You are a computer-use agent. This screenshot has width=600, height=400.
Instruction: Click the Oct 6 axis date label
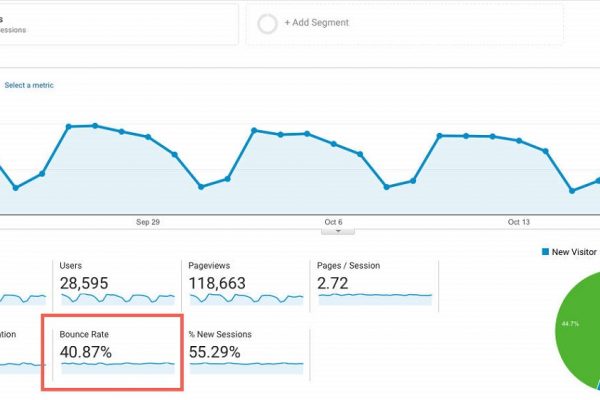click(x=333, y=222)
